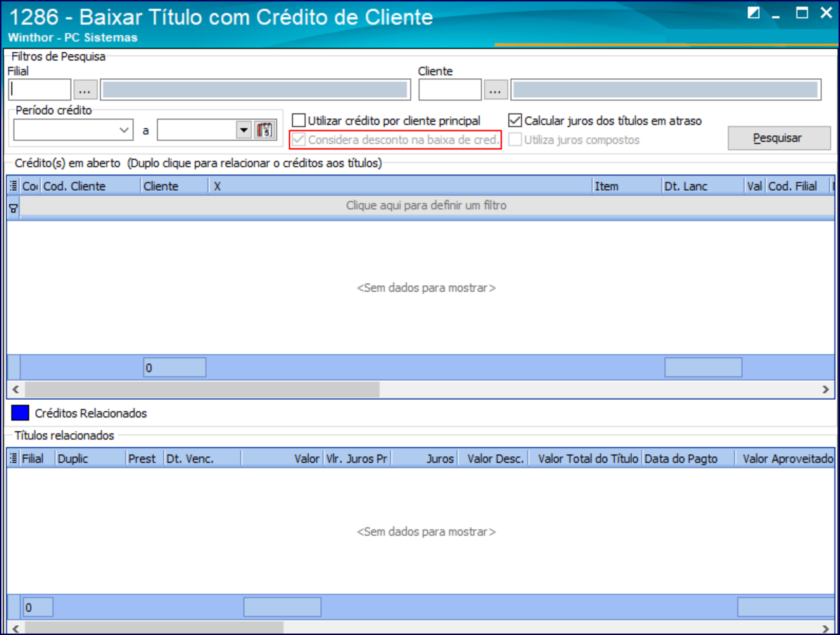The width and height of the screenshot is (840, 635).
Task: Click the filter funnel icon in credits grid
Action: point(14,209)
